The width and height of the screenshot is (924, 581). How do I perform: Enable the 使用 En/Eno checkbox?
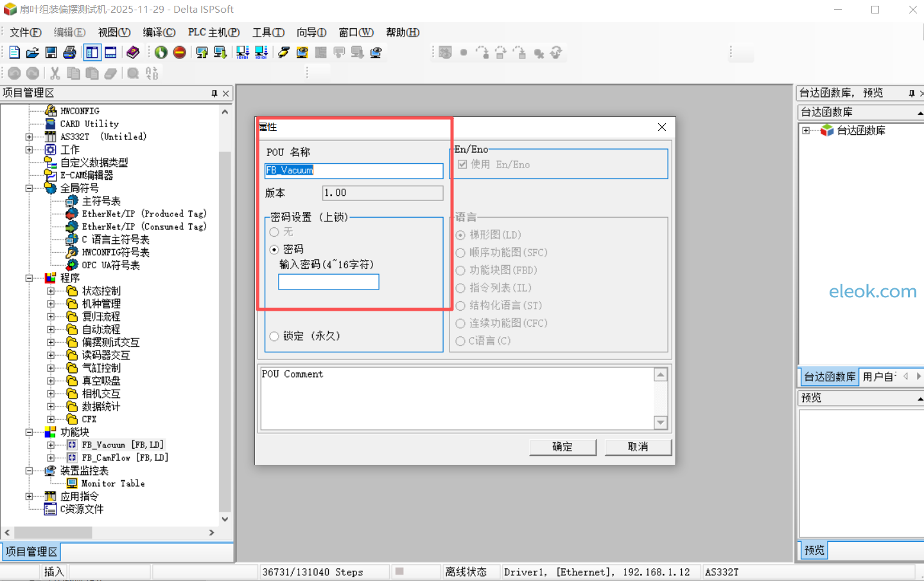(463, 164)
